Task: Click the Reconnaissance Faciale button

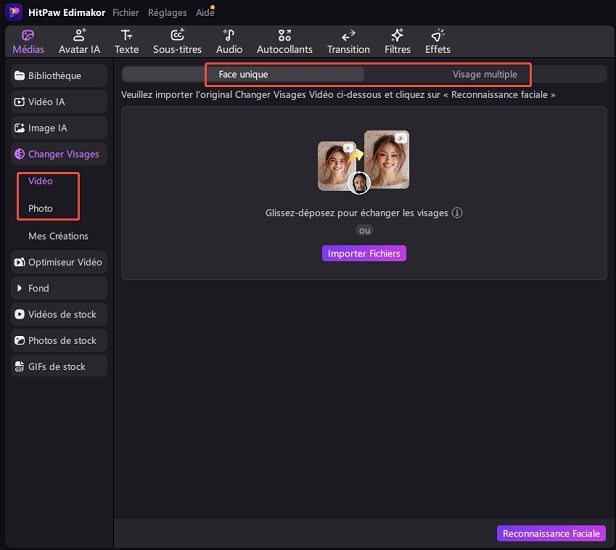Action: 551,534
